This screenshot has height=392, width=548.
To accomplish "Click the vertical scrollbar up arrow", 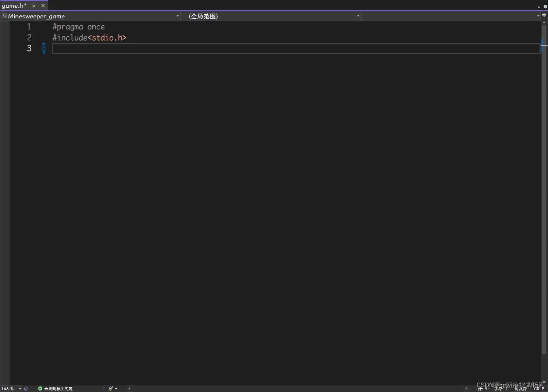I will (x=544, y=23).
